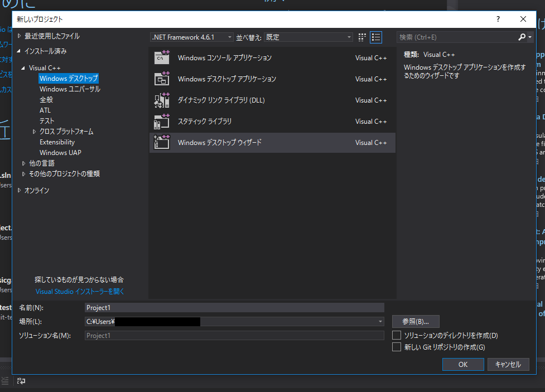The width and height of the screenshot is (545, 392).
Task: Click the 検索 (Ctrl+E) search box
Action: tap(457, 37)
